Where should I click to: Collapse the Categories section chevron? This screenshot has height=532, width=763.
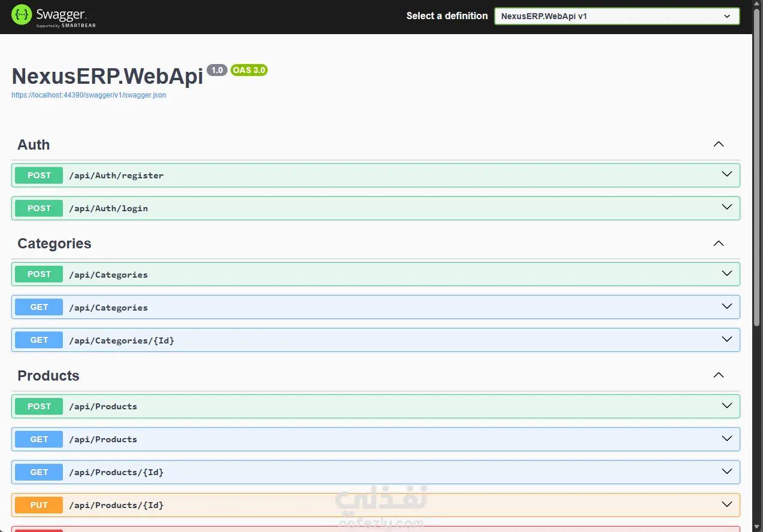(x=719, y=243)
